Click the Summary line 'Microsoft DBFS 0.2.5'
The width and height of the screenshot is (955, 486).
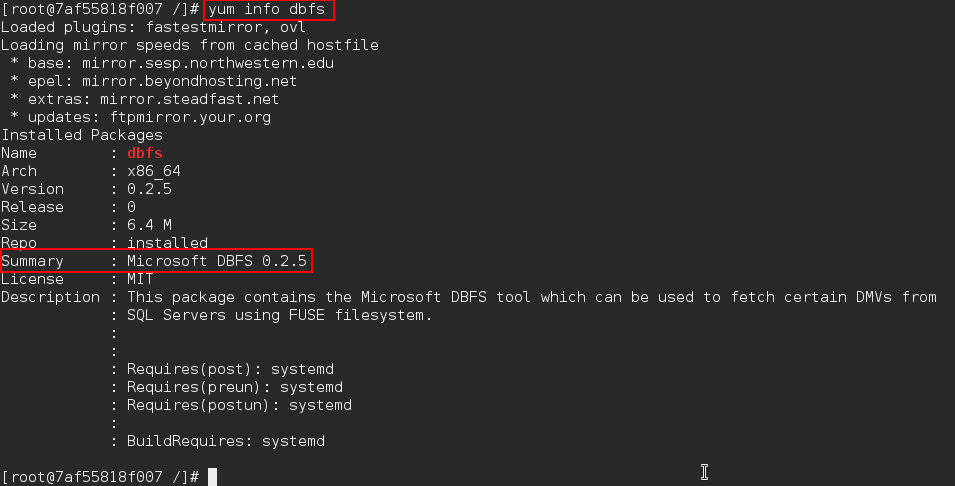click(x=217, y=261)
